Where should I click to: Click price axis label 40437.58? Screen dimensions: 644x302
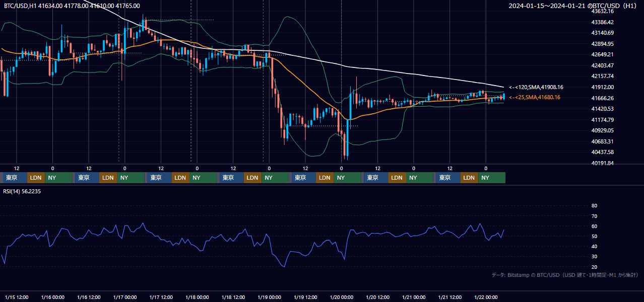(x=602, y=152)
